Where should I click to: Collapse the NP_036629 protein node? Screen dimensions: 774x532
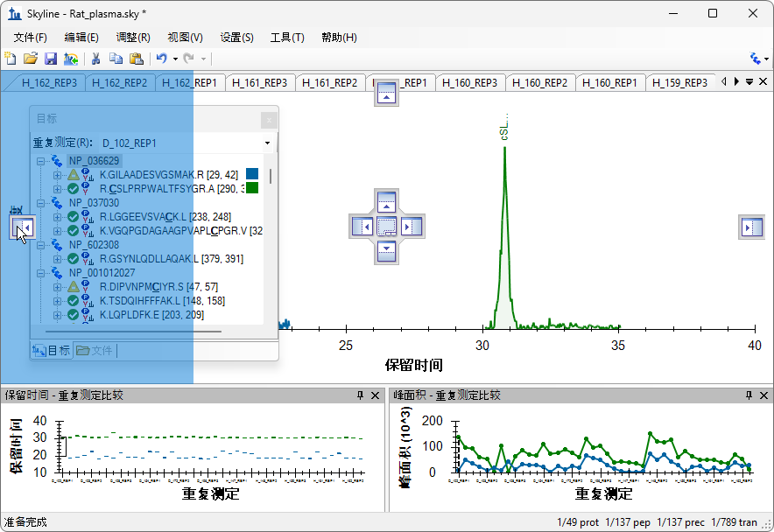click(x=40, y=161)
